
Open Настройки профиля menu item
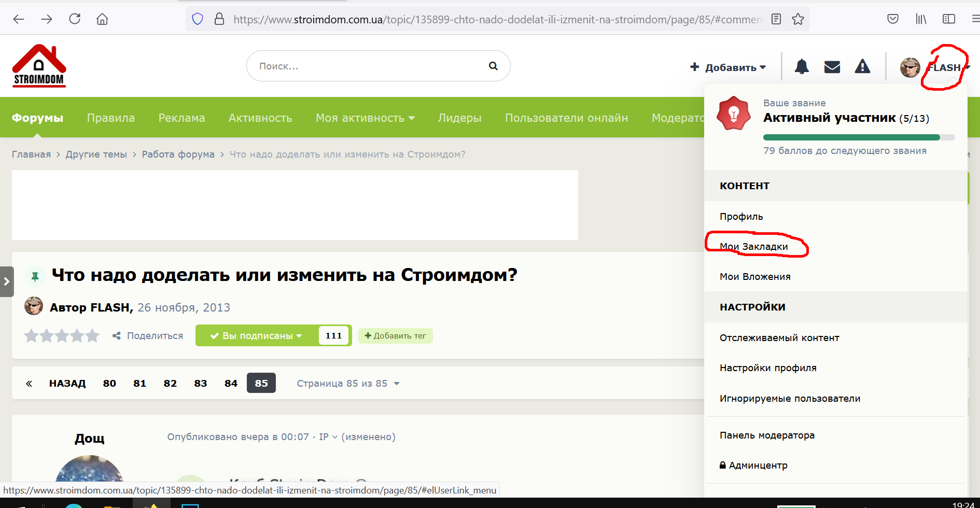836,368
